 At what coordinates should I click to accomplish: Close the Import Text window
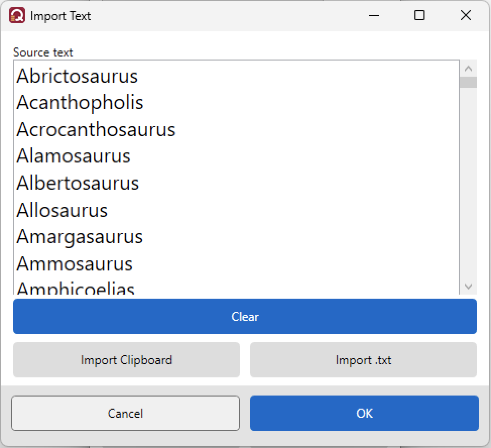tap(466, 15)
